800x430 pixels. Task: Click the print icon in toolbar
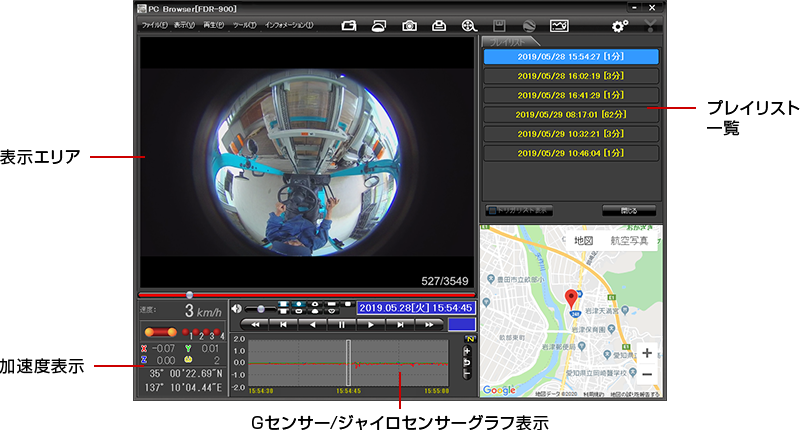[439, 25]
